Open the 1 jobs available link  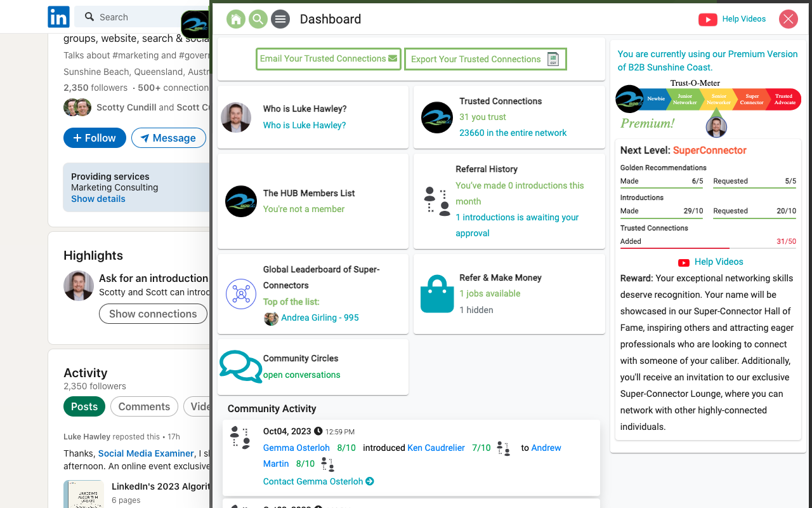pyautogui.click(x=490, y=293)
